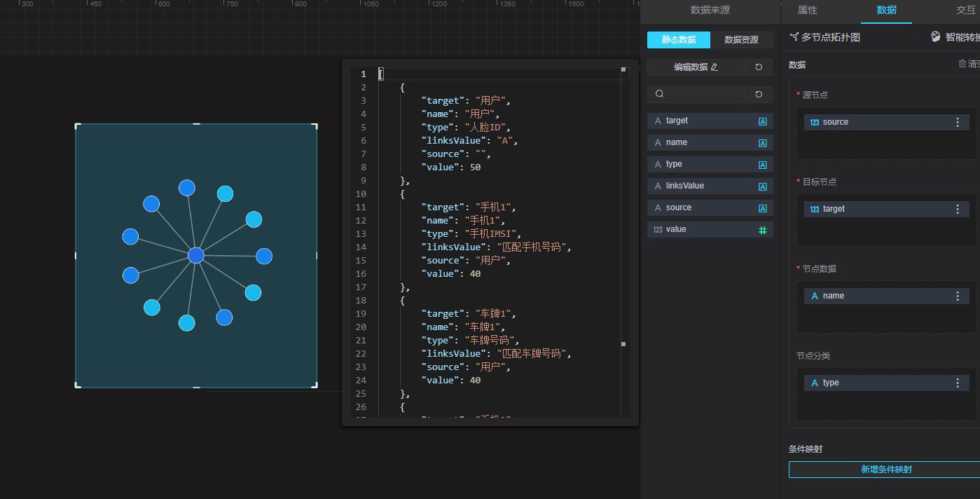Click text type icon on target field

point(763,121)
